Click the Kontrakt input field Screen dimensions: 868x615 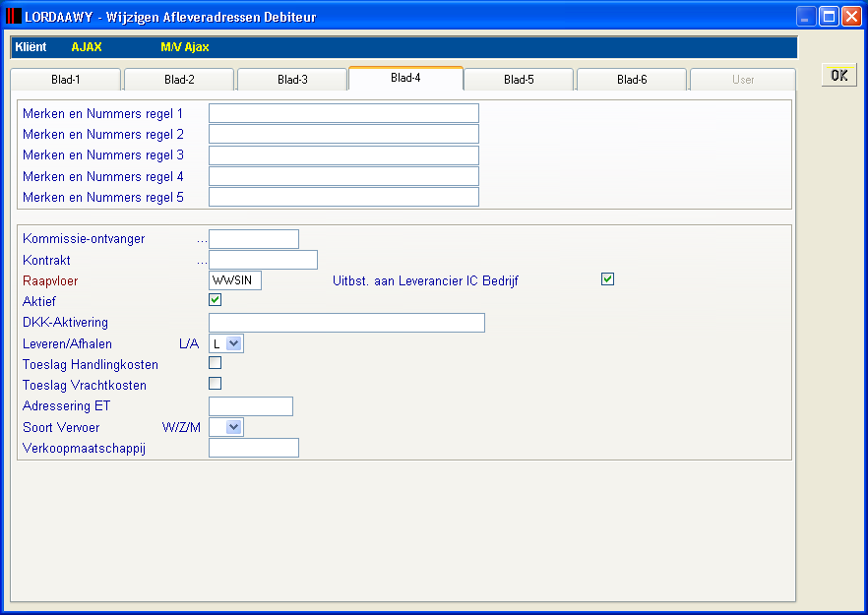pos(263,260)
